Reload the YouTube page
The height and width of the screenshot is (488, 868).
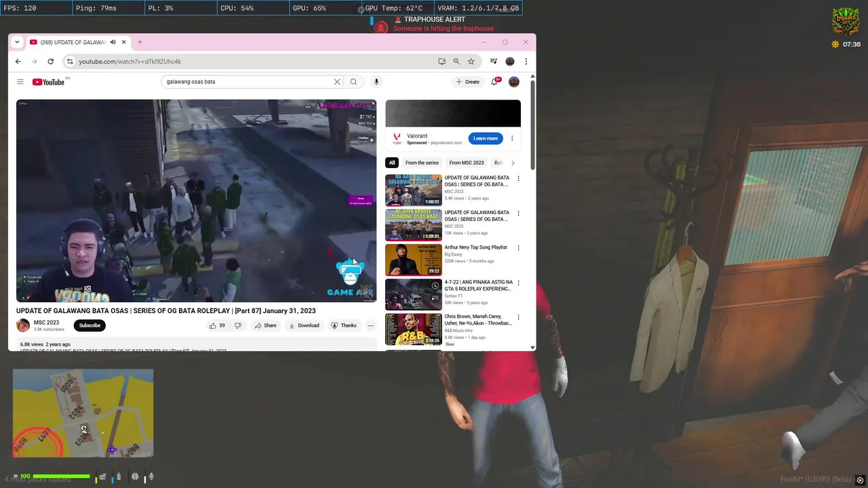point(50,61)
